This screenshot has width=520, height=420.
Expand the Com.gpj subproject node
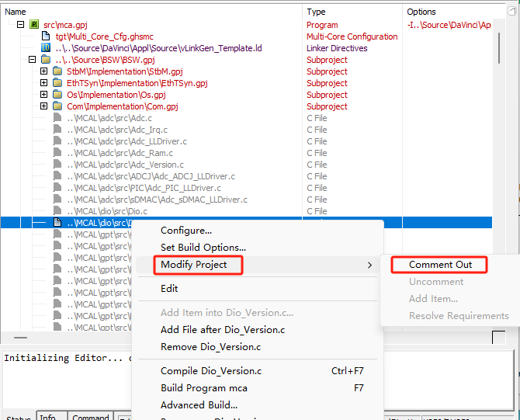coord(44,106)
